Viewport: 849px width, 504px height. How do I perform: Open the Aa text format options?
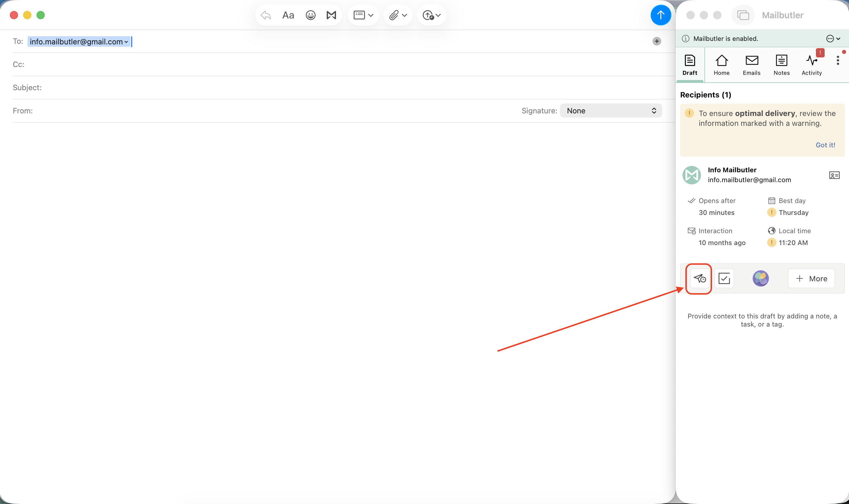(x=288, y=15)
